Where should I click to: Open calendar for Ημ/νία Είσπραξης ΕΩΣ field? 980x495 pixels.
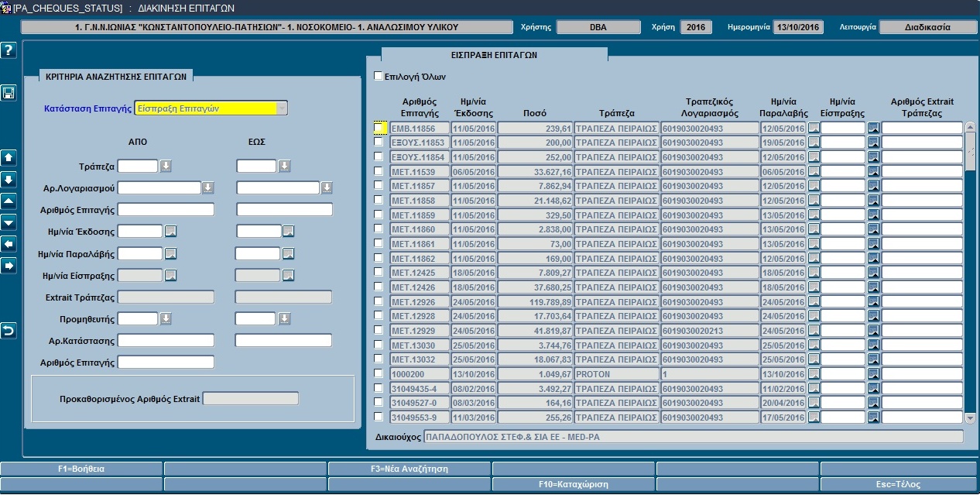(289, 275)
